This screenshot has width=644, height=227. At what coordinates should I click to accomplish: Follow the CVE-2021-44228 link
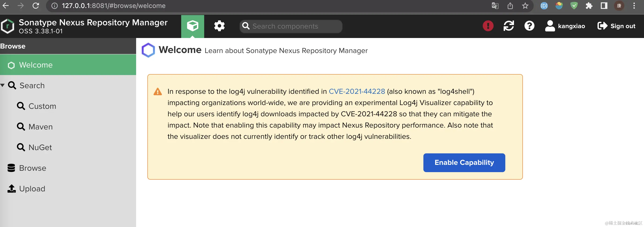357,91
